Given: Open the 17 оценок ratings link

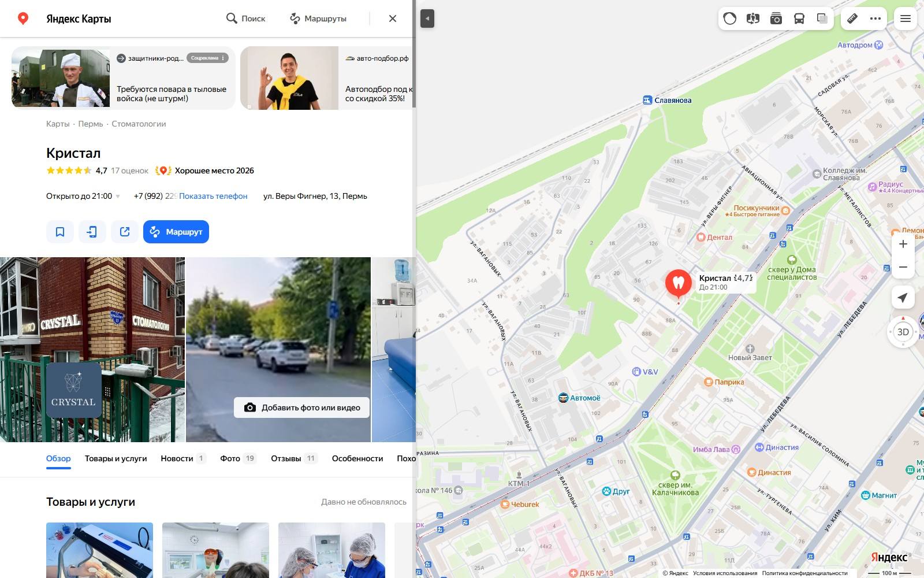Looking at the screenshot, I should [x=129, y=171].
